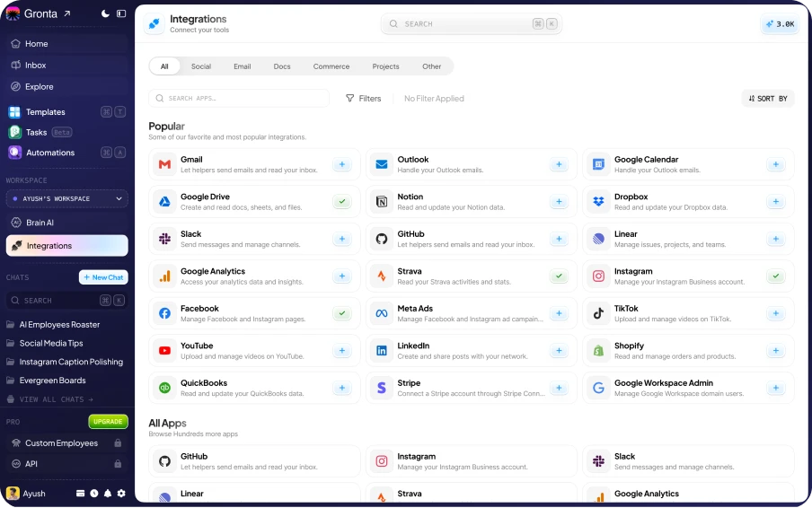Click View All Chats link
Screen dimensions: 812x508
50,399
